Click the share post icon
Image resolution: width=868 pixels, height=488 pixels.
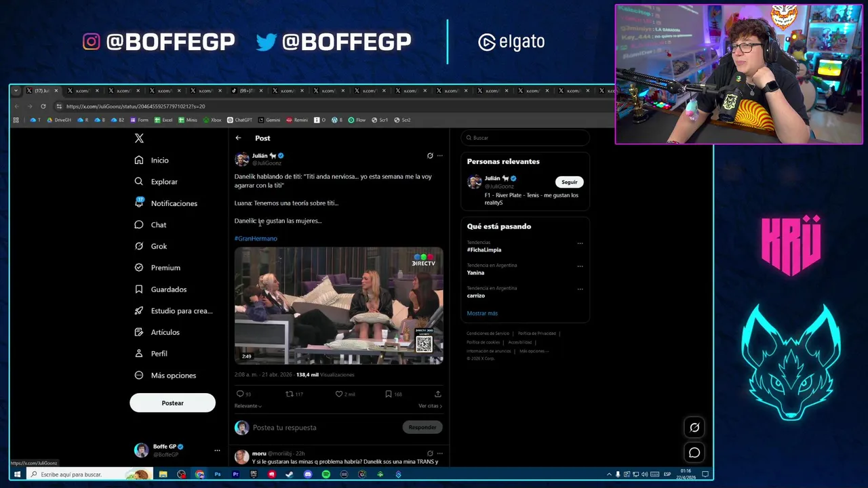[x=437, y=394]
